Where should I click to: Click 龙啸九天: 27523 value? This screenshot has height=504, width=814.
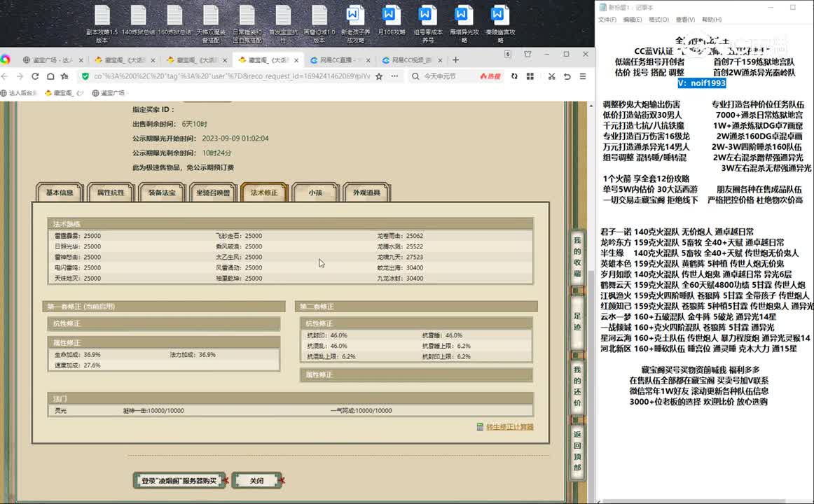pos(400,257)
